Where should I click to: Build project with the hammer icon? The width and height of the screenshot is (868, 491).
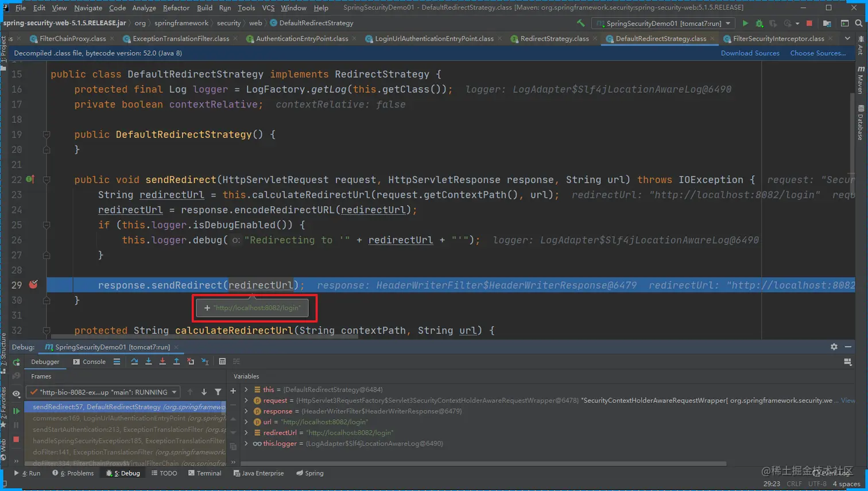click(580, 23)
